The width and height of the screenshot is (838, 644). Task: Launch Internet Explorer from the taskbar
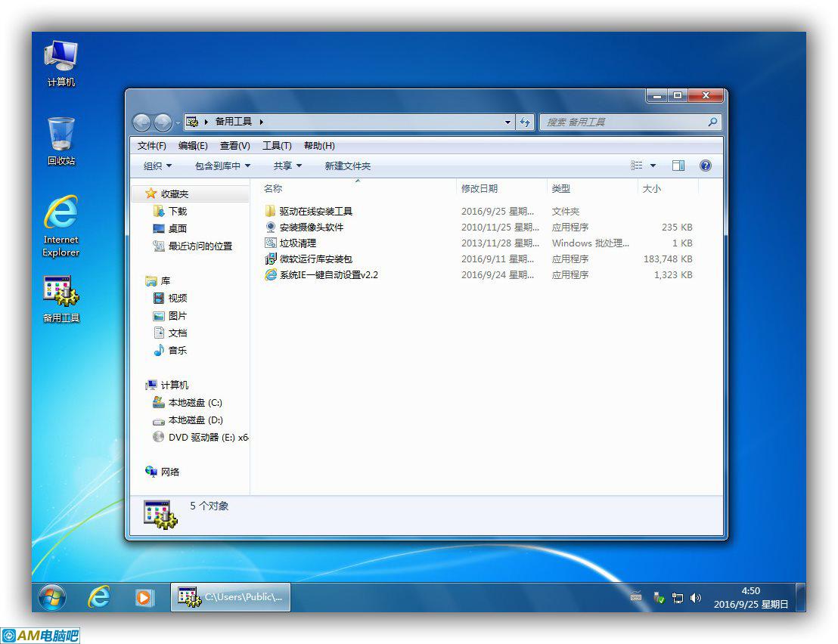pyautogui.click(x=99, y=597)
